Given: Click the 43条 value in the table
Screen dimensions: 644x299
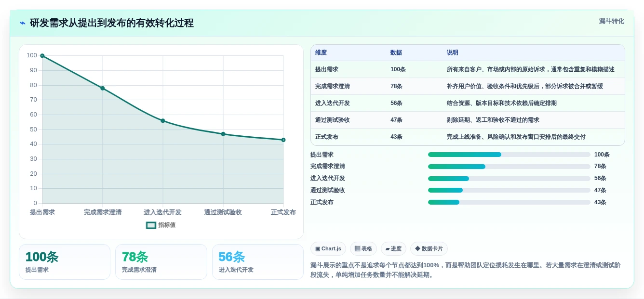Looking at the screenshot, I should click(x=396, y=137).
